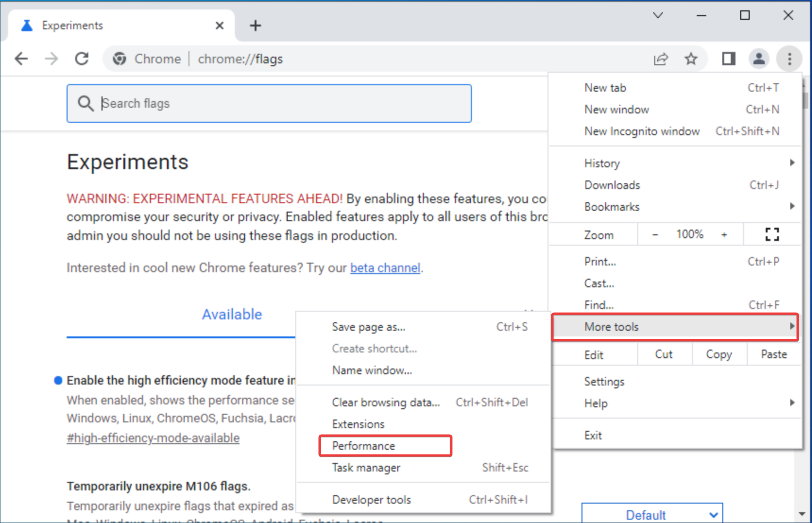The width and height of the screenshot is (812, 523).
Task: Click the 100% zoom level value
Action: coord(690,234)
